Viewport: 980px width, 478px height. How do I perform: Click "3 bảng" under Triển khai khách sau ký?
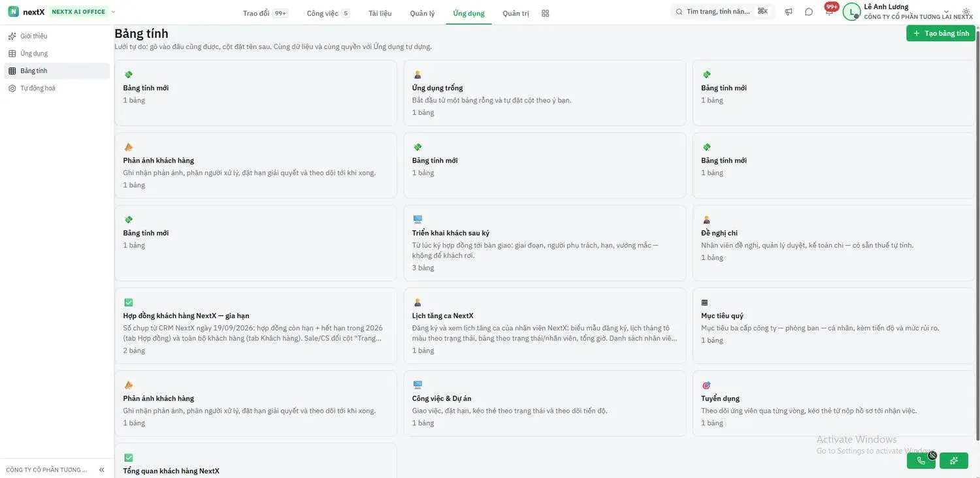click(x=423, y=268)
